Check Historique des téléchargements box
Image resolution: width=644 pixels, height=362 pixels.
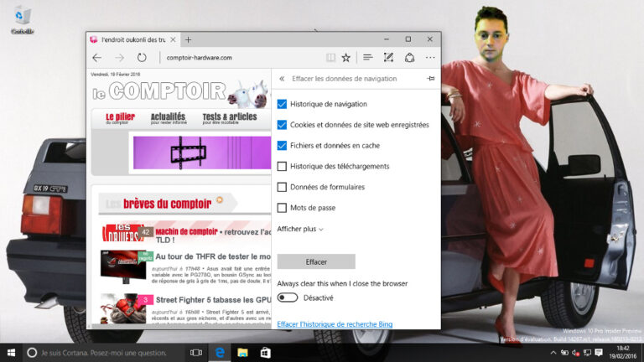click(x=283, y=166)
